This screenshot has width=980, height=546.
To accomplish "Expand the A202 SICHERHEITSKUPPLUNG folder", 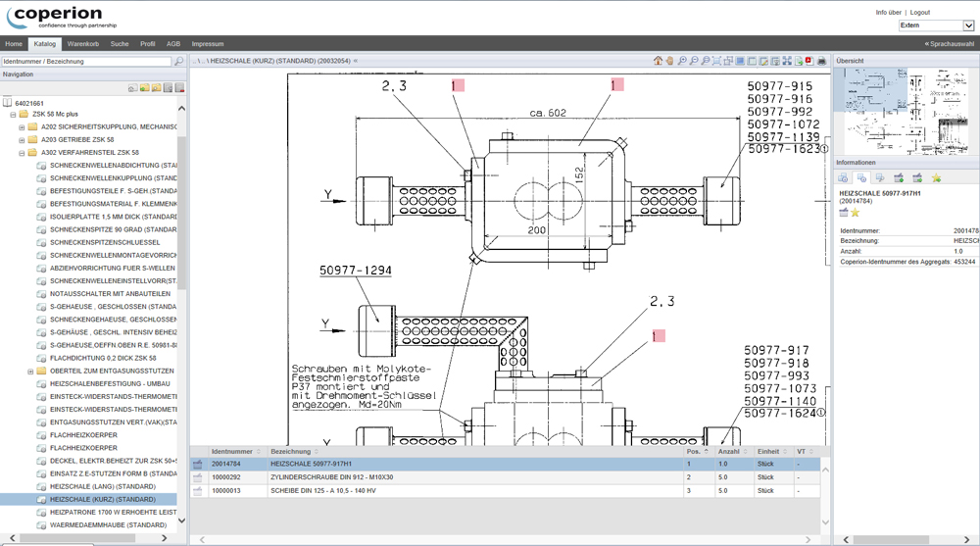I will click(22, 127).
